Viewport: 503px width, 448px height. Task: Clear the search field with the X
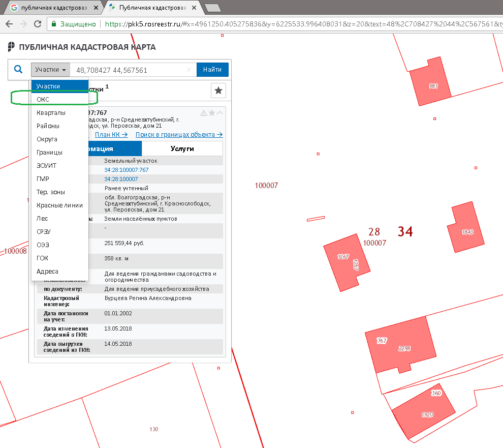pos(189,70)
